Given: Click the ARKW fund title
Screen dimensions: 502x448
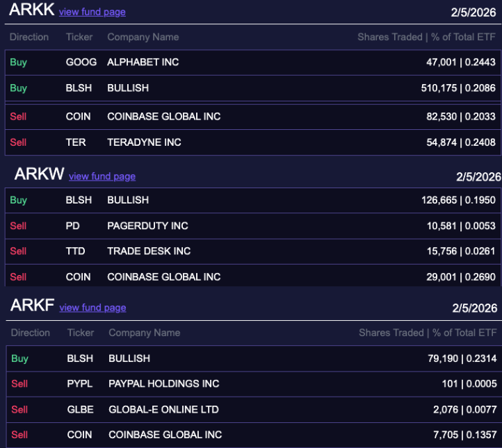Looking at the screenshot, I should click(39, 174).
